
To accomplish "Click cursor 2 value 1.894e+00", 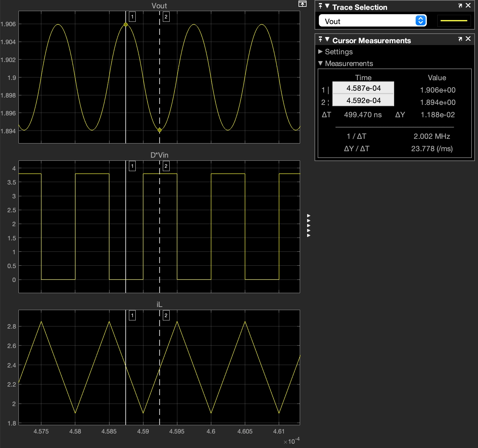I will coord(438,102).
